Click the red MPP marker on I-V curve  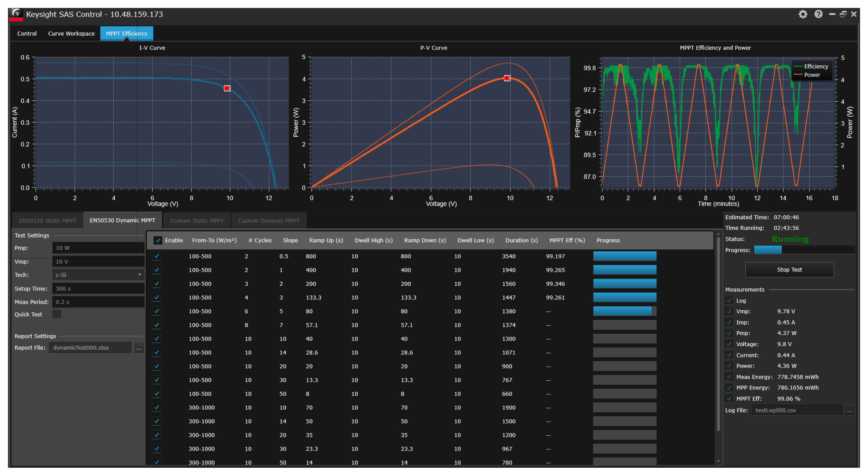pyautogui.click(x=227, y=88)
